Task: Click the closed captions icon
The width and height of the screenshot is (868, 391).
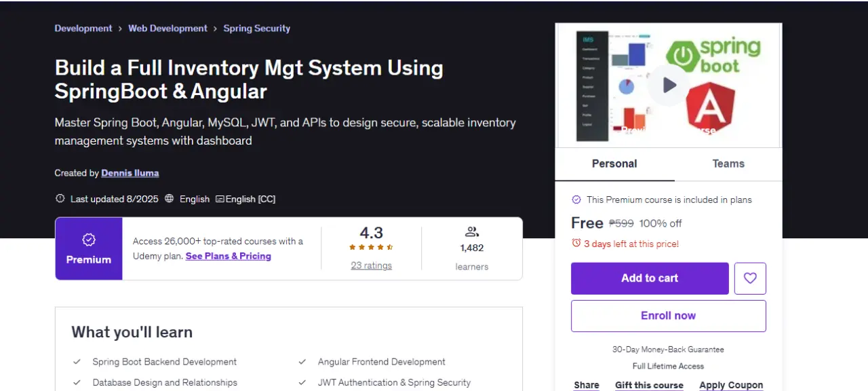Action: [220, 199]
